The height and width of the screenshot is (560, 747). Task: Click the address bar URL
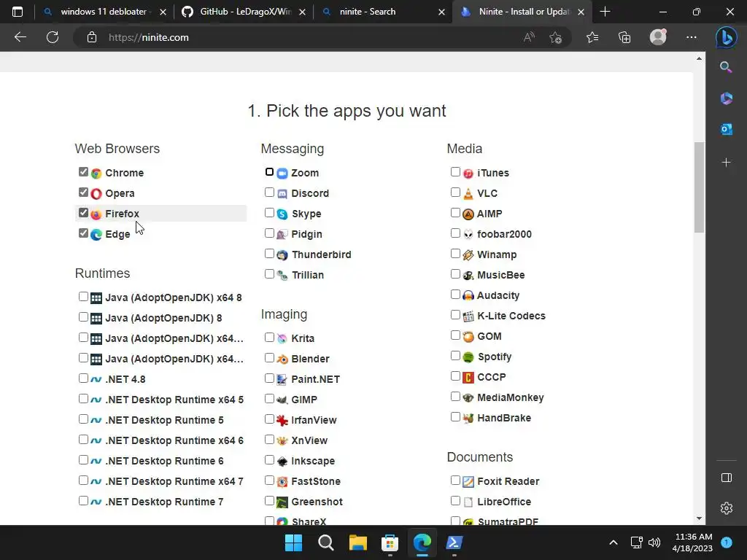click(149, 38)
